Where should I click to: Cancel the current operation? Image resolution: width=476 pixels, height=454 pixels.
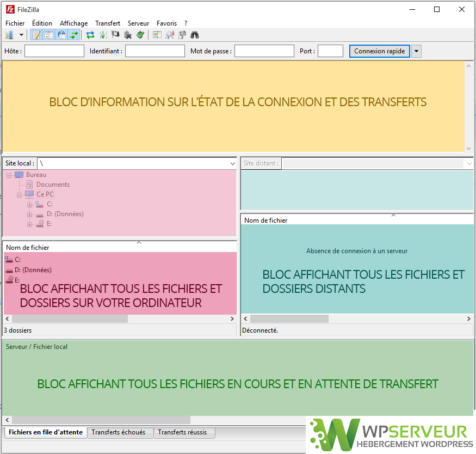(x=115, y=35)
